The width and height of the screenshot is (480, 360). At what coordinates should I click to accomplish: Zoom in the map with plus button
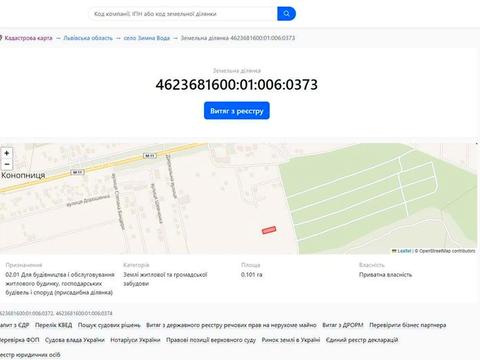point(7,153)
